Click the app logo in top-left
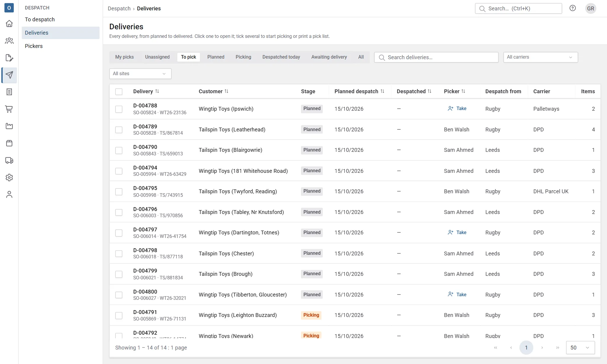 9,8
